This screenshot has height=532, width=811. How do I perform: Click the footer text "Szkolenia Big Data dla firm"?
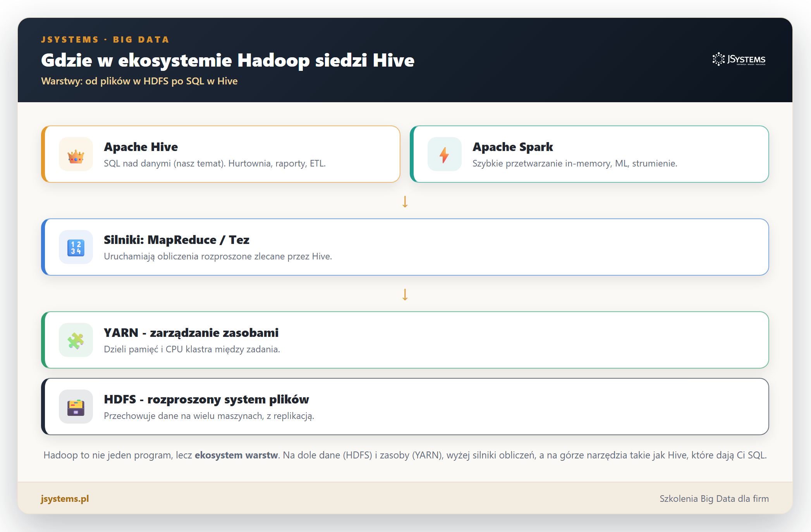(x=714, y=499)
